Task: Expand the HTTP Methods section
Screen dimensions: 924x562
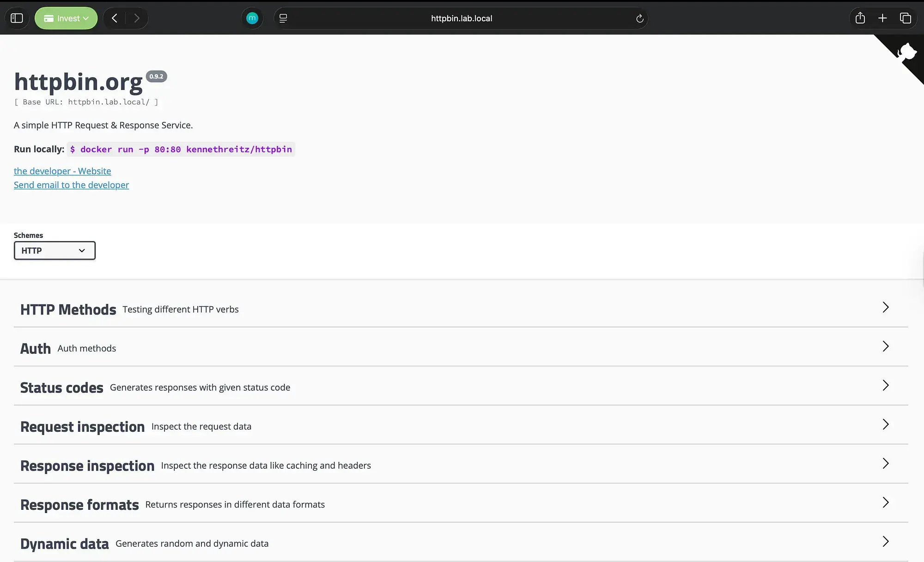Action: (x=461, y=308)
